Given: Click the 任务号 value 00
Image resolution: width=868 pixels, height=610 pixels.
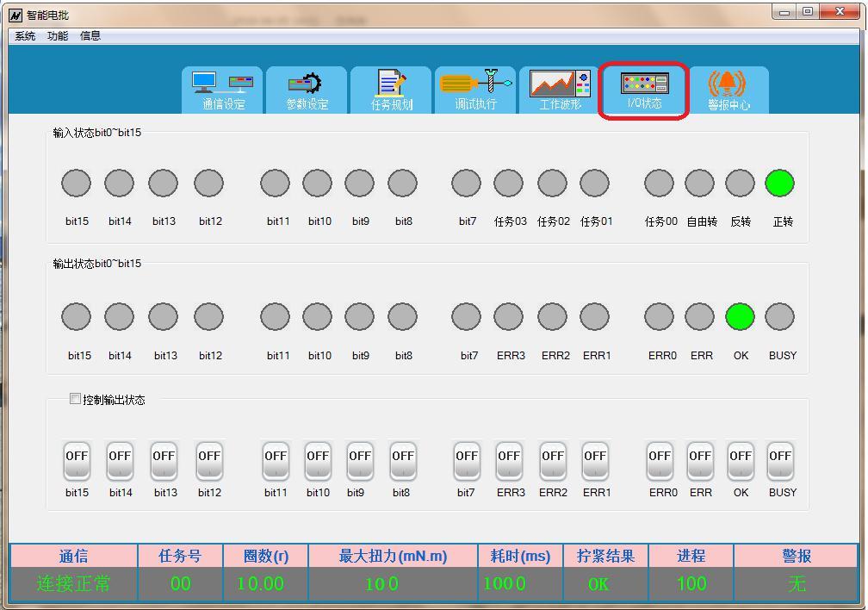Looking at the screenshot, I should (181, 583).
